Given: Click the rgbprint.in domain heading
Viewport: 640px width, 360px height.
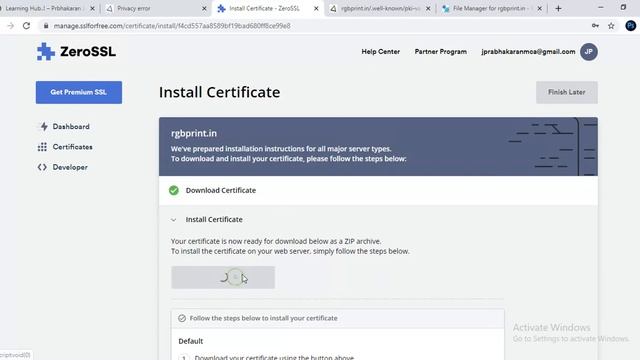Looking at the screenshot, I should point(194,133).
